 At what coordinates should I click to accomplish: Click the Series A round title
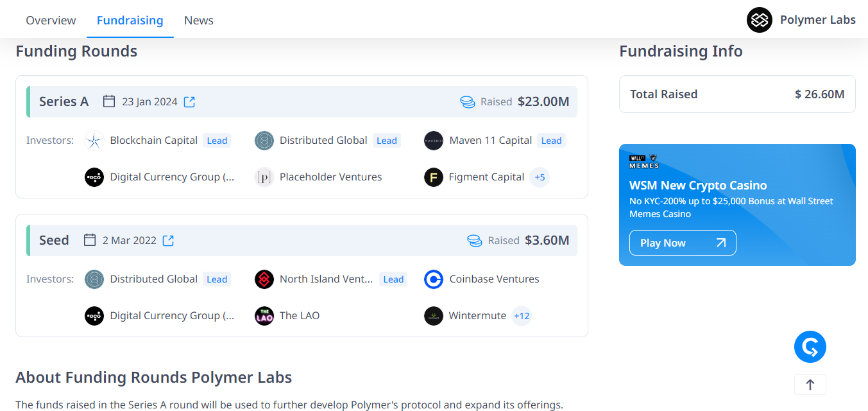64,101
